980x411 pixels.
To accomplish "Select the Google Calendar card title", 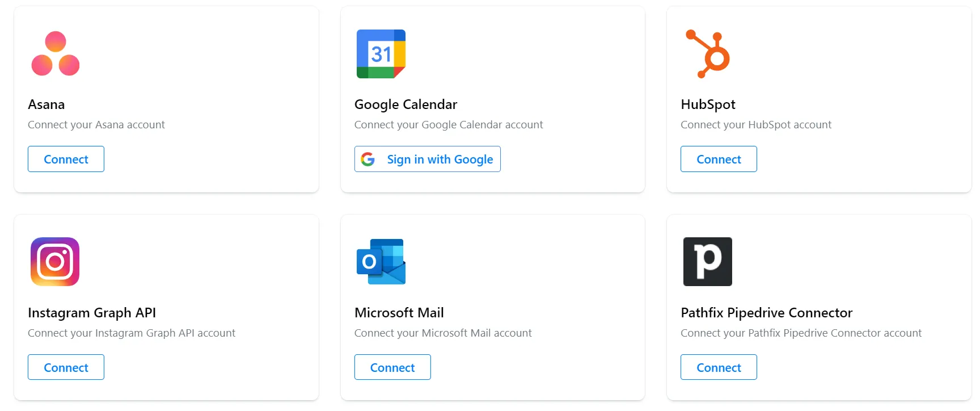I will click(405, 104).
